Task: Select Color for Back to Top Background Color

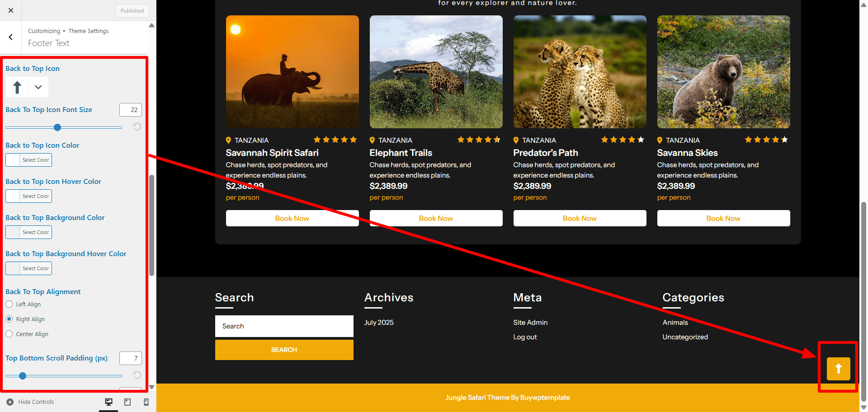Action: click(x=29, y=232)
